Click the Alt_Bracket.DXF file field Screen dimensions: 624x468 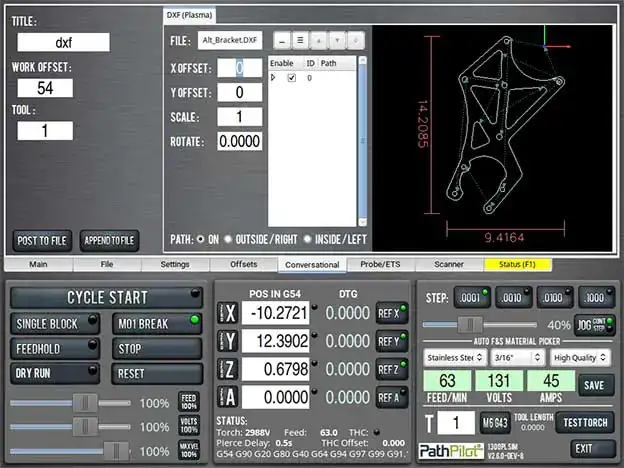pyautogui.click(x=230, y=40)
